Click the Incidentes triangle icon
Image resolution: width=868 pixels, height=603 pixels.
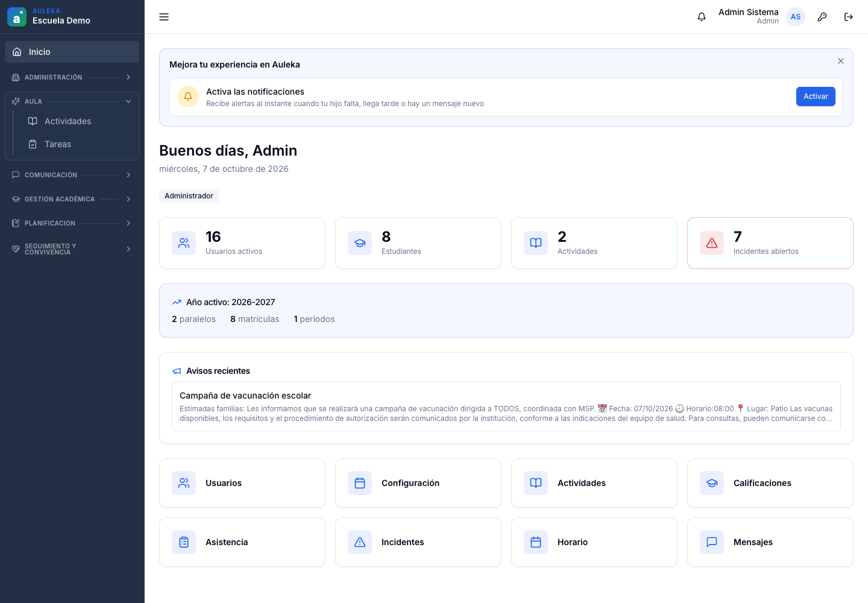pos(360,542)
